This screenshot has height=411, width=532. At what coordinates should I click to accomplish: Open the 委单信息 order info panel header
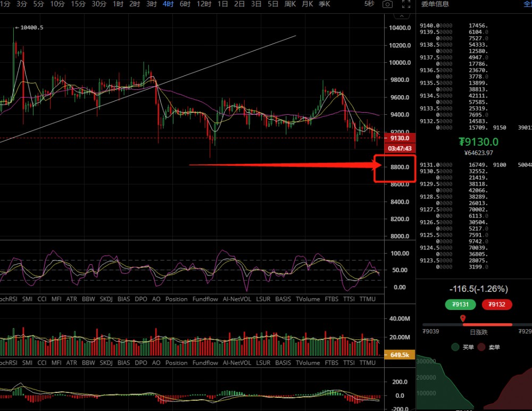point(435,4)
